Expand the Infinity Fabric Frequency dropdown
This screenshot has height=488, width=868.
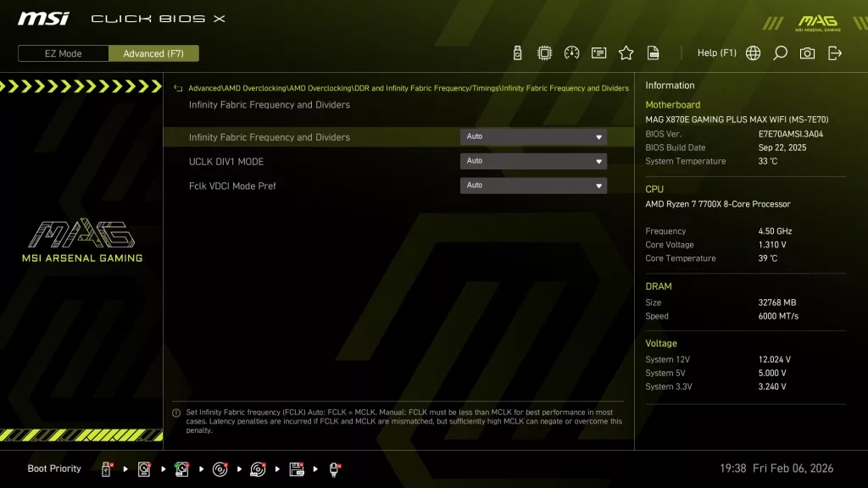533,136
